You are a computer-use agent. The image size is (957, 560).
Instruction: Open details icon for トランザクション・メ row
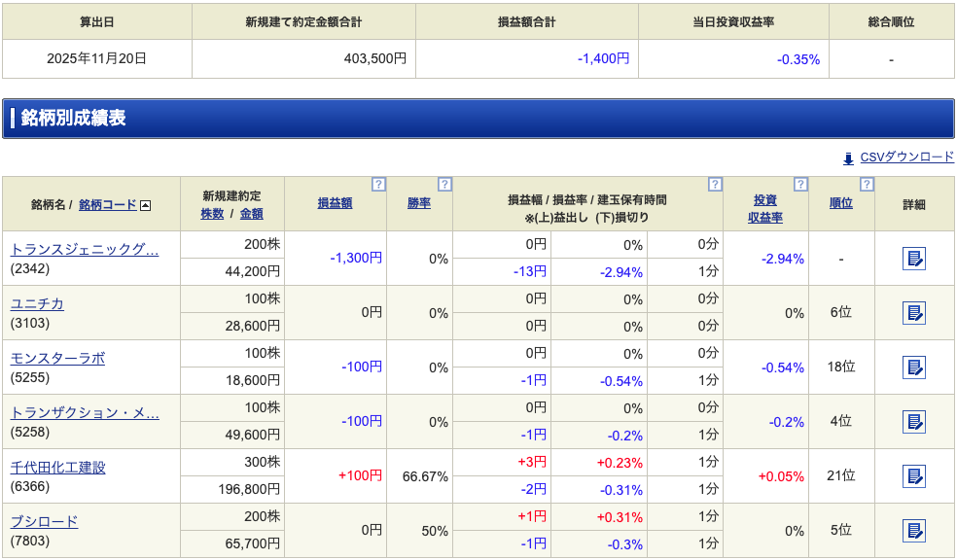913,422
